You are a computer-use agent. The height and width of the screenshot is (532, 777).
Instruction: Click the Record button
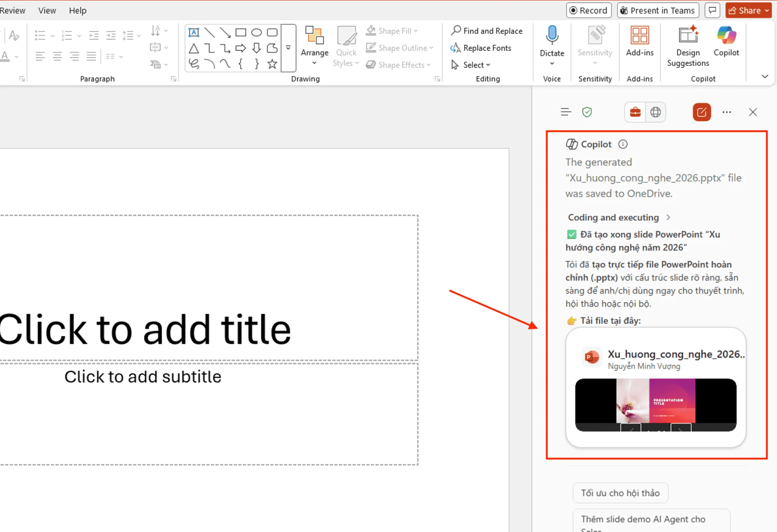[x=588, y=10]
